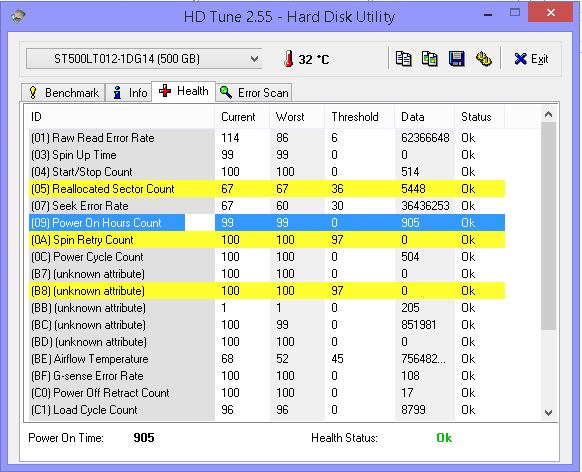Image resolution: width=582 pixels, height=472 pixels.
Task: Click data value 62366648
Action: coord(425,138)
